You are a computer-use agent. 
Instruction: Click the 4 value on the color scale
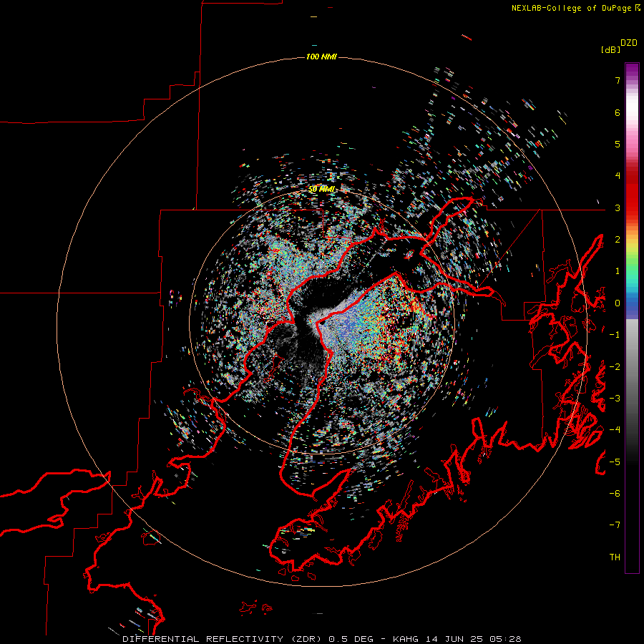pos(618,176)
